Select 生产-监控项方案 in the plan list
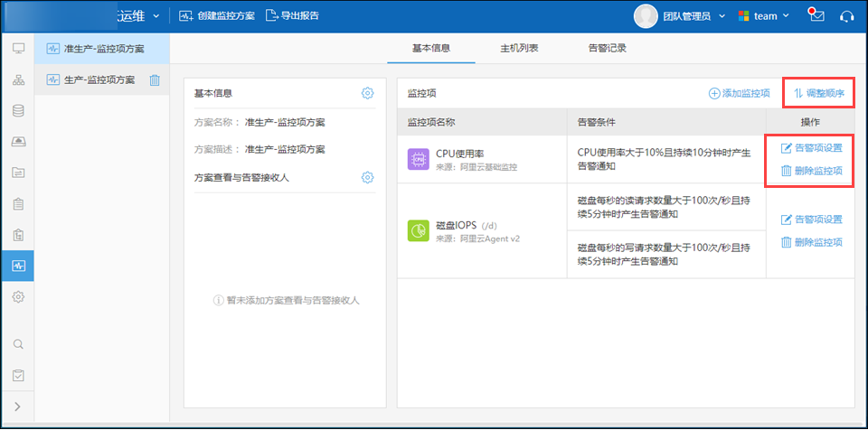 click(99, 79)
